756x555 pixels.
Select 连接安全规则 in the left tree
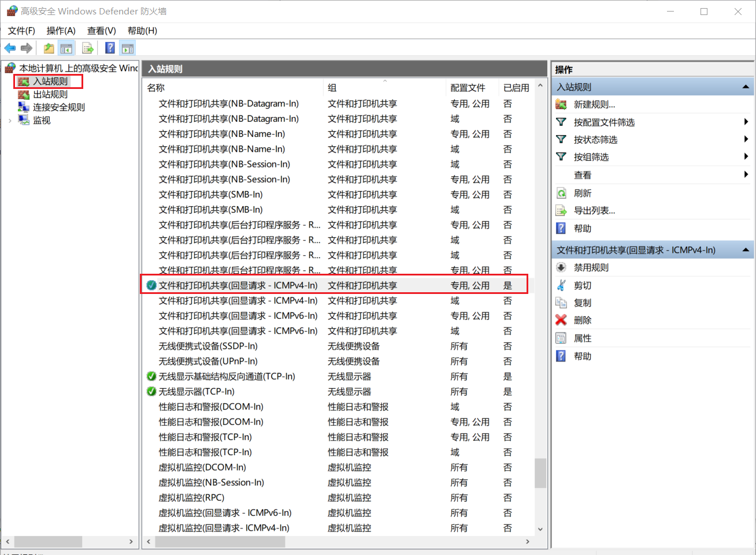pos(59,107)
